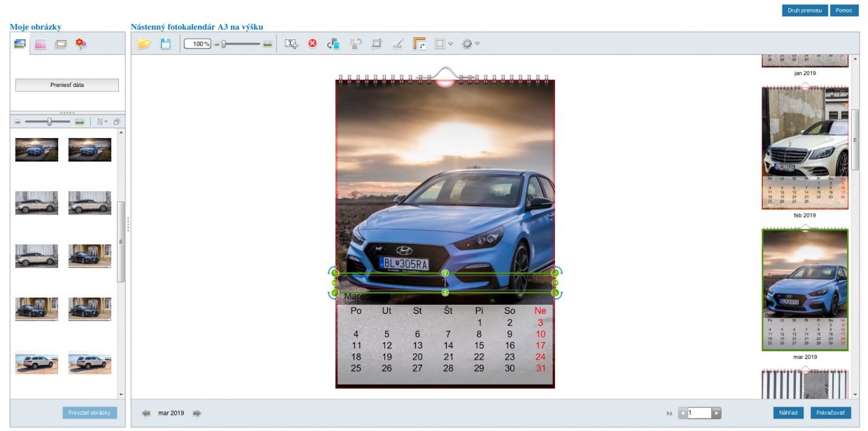Image resolution: width=868 pixels, height=431 pixels.
Task: Click the thumbnail size slider handle
Action: [x=50, y=122]
